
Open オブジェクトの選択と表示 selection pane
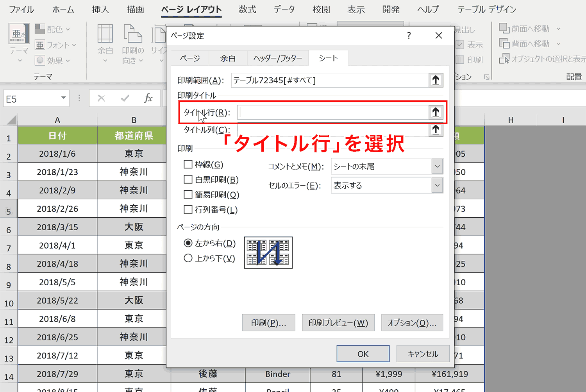tap(542, 59)
